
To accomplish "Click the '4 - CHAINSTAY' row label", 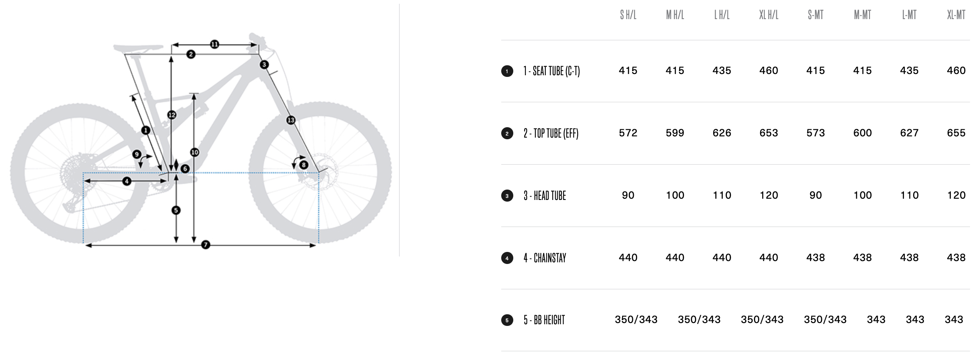I will pos(545,258).
